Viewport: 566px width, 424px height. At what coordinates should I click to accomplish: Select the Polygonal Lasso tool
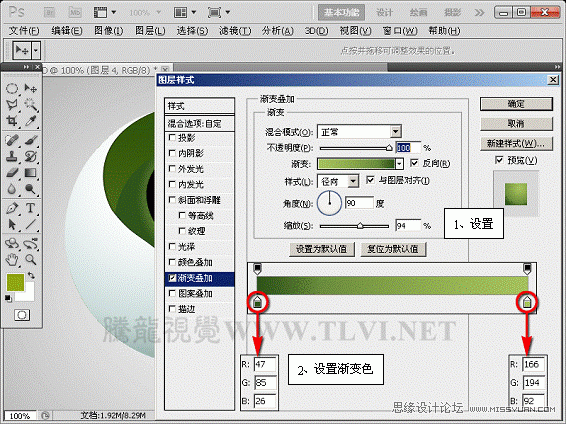tap(12, 105)
